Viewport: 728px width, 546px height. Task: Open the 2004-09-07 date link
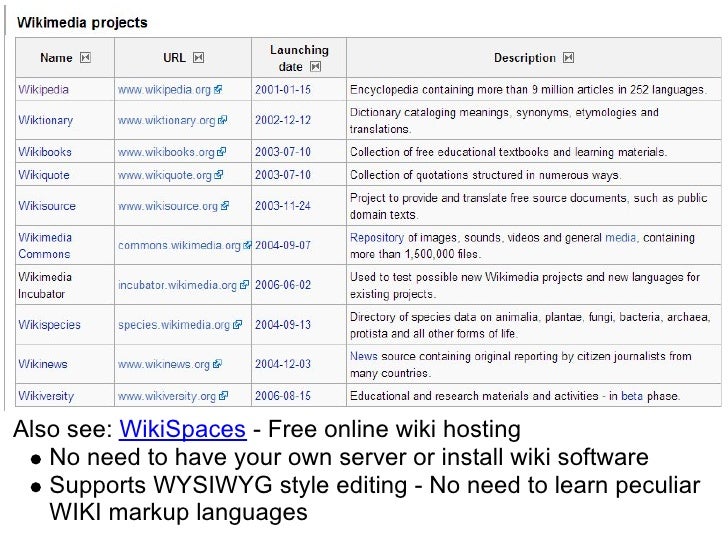(283, 245)
